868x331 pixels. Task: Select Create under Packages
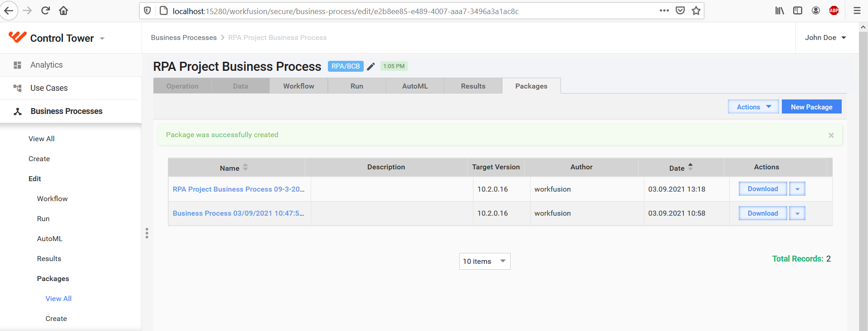point(56,319)
